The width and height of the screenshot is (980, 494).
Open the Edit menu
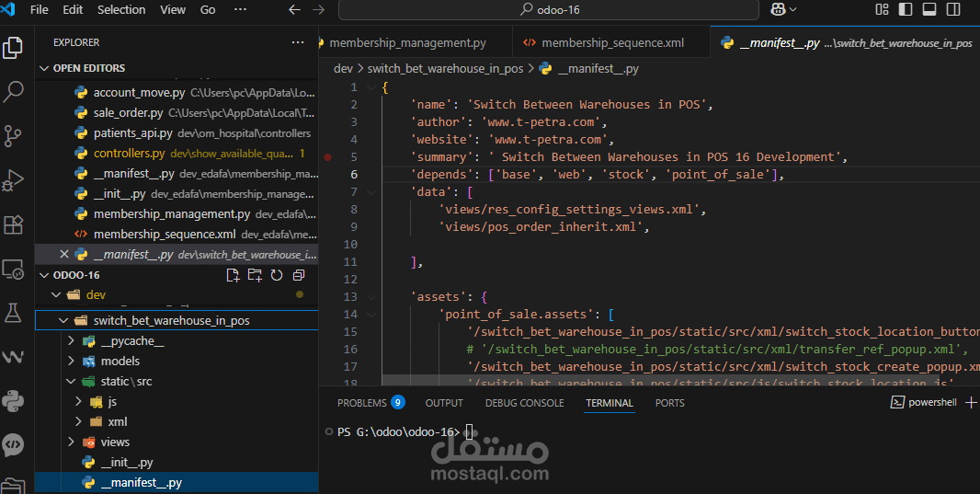click(x=73, y=9)
